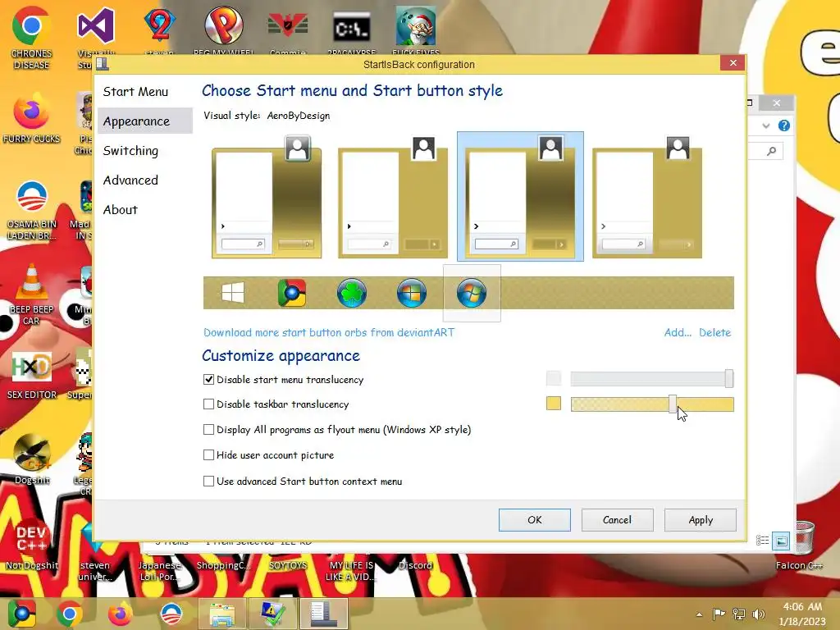Choose the Windows 7 blue orb with flag
Screen dimensions: 840x630
point(412,293)
